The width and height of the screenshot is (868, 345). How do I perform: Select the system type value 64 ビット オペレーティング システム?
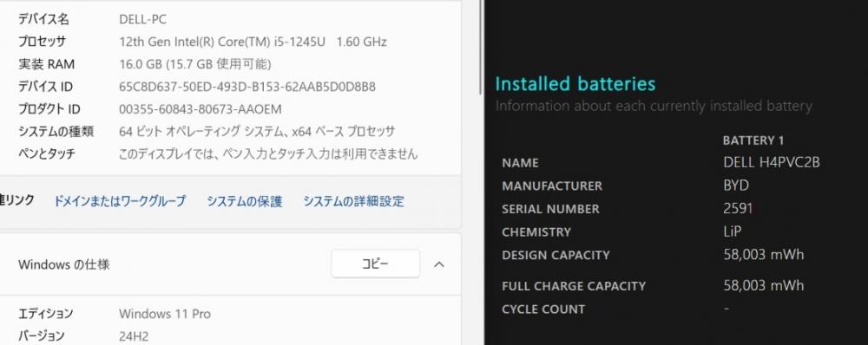[x=257, y=132]
